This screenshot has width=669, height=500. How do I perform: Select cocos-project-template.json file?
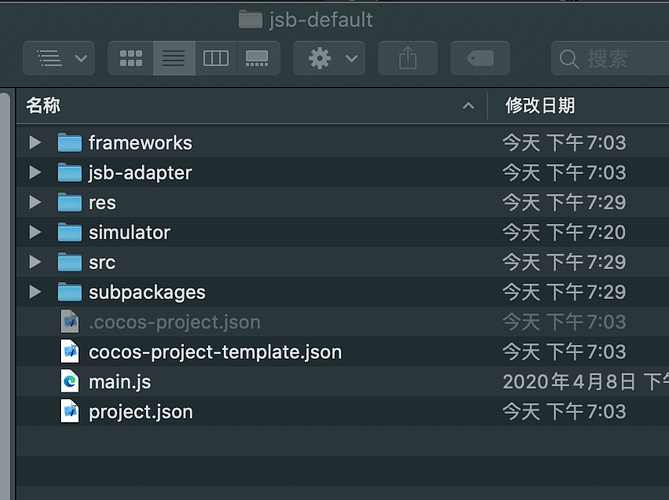pyautogui.click(x=214, y=352)
